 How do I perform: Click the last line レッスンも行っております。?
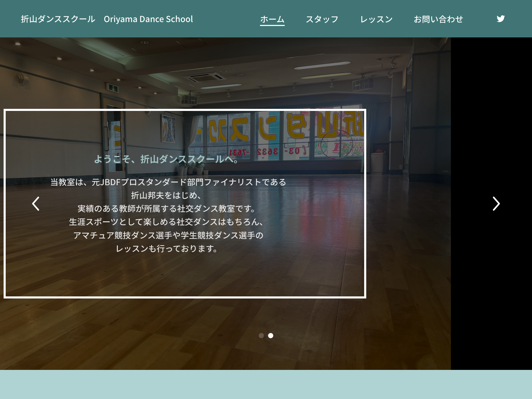[166, 249]
